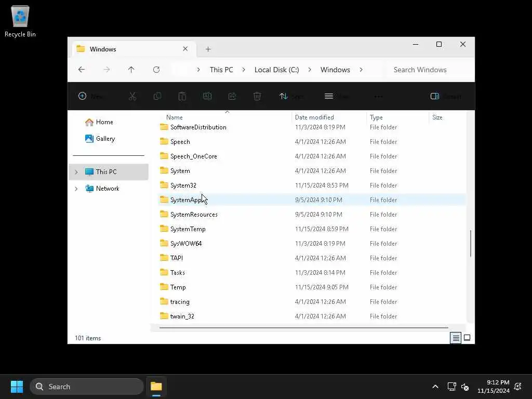Close the Windows tab
Screen dimensions: 532x399
click(185, 49)
